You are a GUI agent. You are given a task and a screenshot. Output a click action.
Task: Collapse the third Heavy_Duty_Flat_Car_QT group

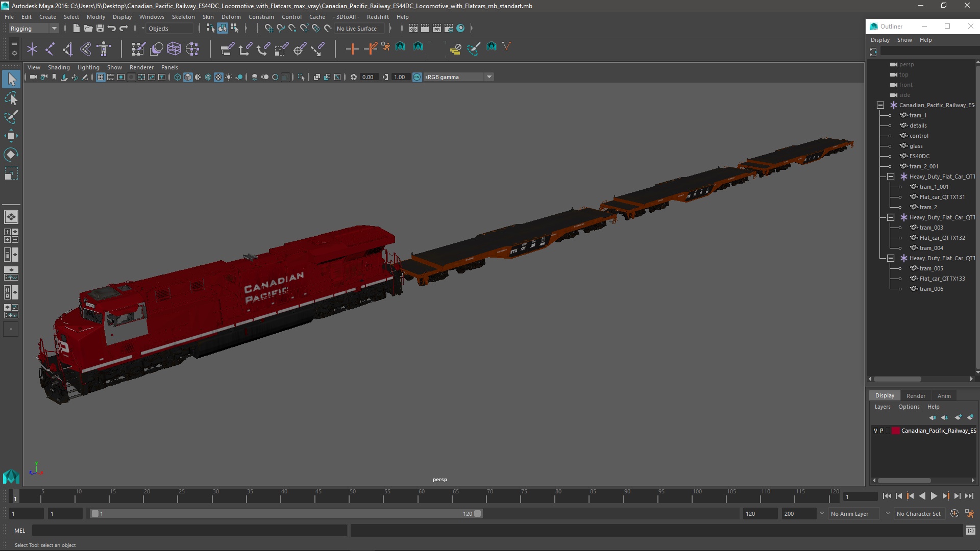coord(891,258)
